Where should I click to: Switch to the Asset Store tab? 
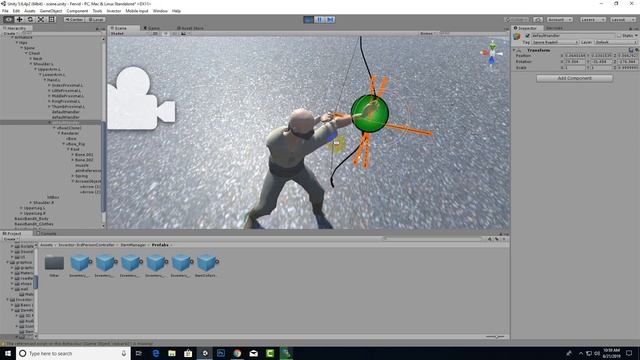click(x=190, y=28)
